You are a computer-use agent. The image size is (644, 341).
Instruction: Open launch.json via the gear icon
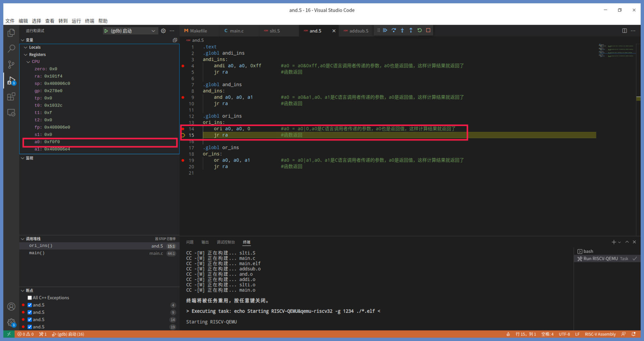pos(163,31)
